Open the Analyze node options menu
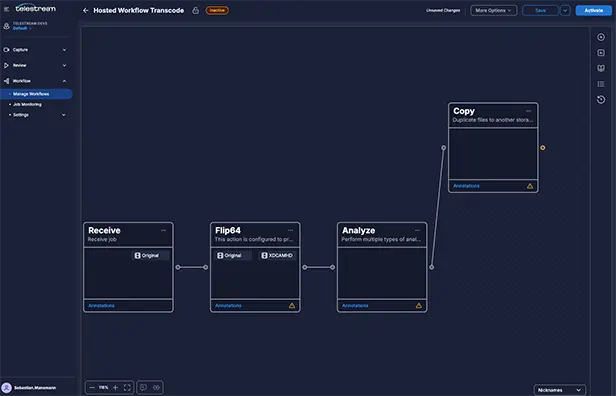616x396 pixels. 417,231
